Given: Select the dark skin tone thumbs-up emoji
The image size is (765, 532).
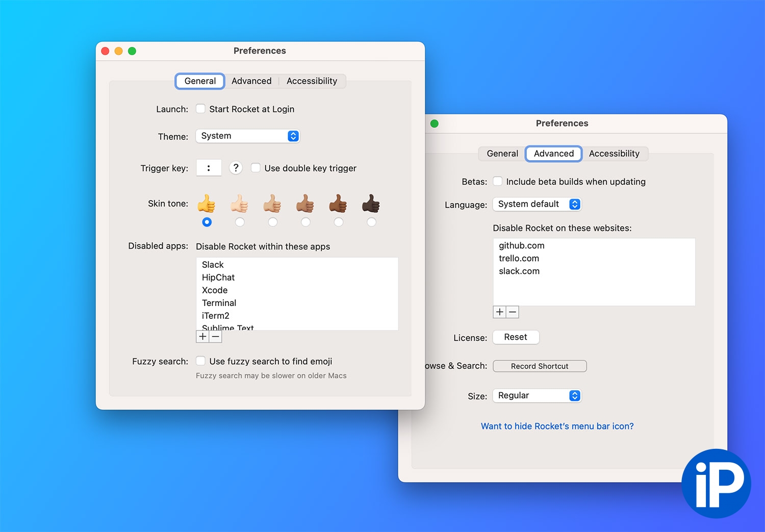Looking at the screenshot, I should pos(371,204).
